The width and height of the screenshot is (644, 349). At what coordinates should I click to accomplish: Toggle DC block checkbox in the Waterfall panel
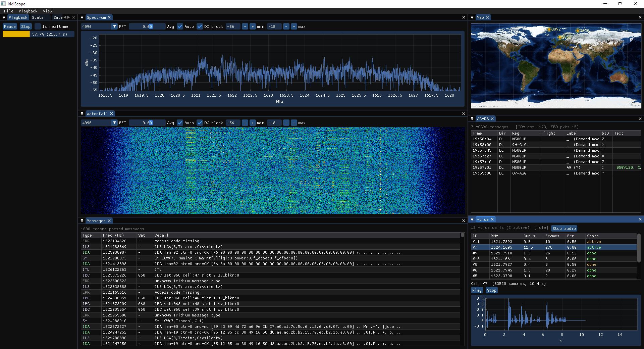pos(200,123)
